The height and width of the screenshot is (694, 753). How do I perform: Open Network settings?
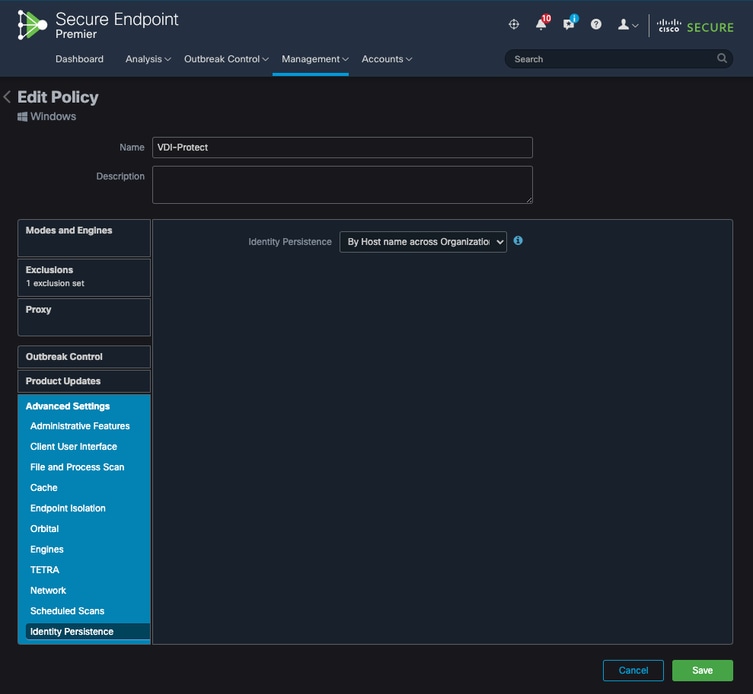click(x=48, y=590)
